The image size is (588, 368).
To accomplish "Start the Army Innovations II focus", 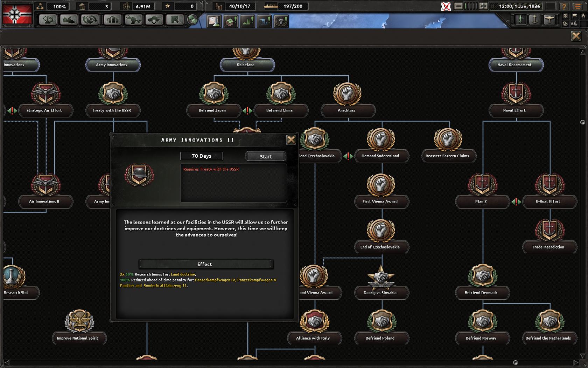I will [x=265, y=156].
